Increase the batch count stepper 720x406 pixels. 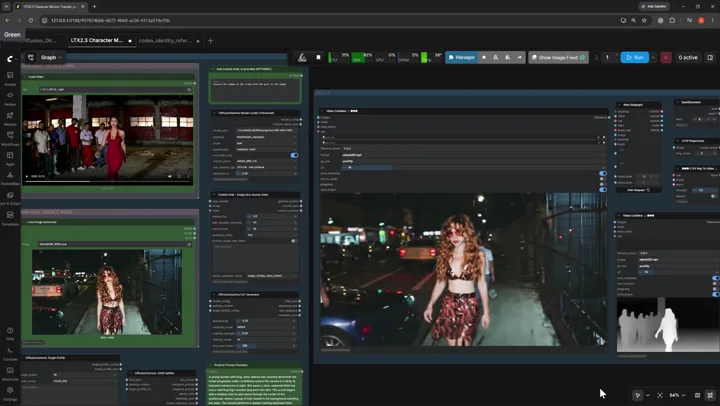tap(616, 55)
